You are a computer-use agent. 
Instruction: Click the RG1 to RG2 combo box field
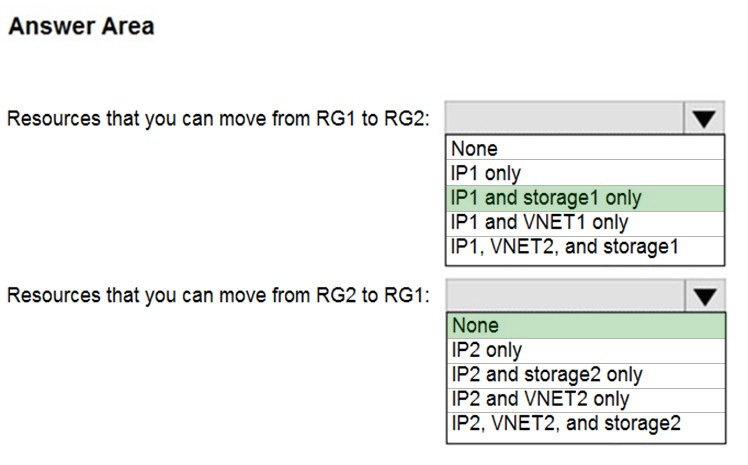565,119
